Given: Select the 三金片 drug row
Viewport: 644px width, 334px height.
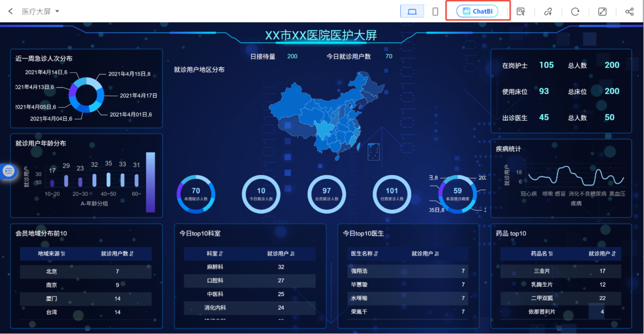Looking at the screenshot, I should pos(561,271).
